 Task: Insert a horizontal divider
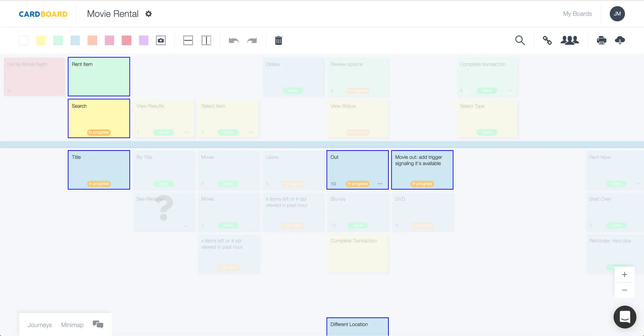188,40
